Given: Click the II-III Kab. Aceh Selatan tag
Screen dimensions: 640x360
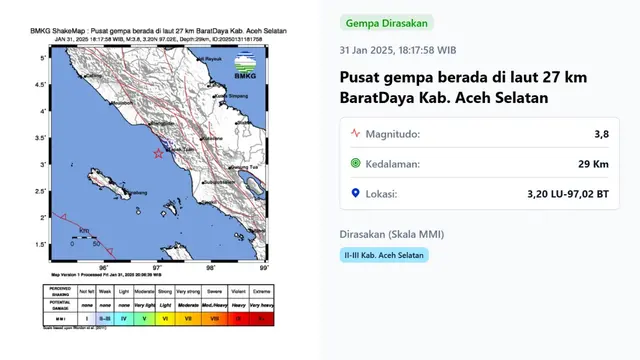Looking at the screenshot, I should tap(384, 255).
